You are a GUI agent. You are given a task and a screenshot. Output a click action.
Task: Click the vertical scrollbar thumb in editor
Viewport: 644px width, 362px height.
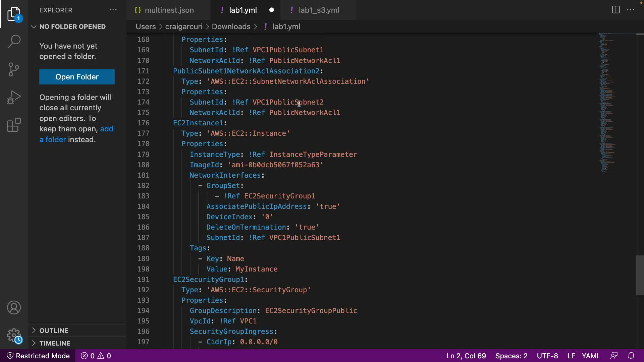tap(640, 275)
